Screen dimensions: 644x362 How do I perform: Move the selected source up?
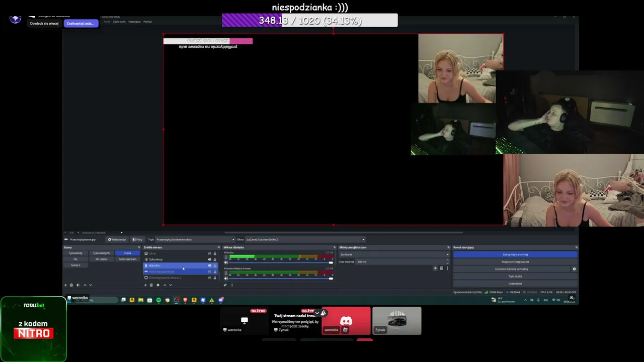click(165, 285)
